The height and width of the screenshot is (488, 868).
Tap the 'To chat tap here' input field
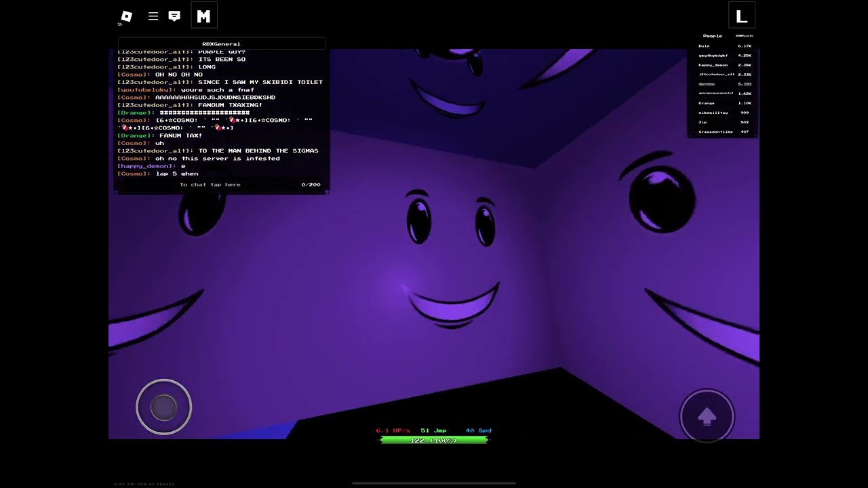coord(210,184)
